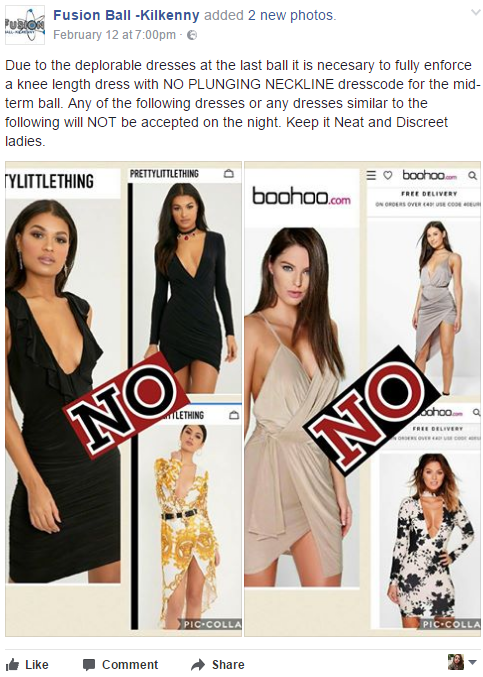
Task: Open the commenting-as profile avatar selector
Action: pyautogui.click(x=456, y=661)
